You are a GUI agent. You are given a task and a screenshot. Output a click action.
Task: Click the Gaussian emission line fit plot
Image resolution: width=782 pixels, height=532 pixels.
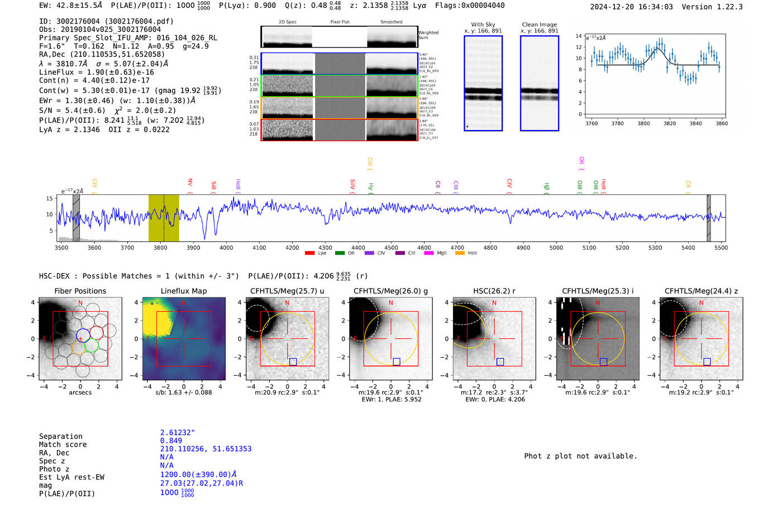(655, 75)
